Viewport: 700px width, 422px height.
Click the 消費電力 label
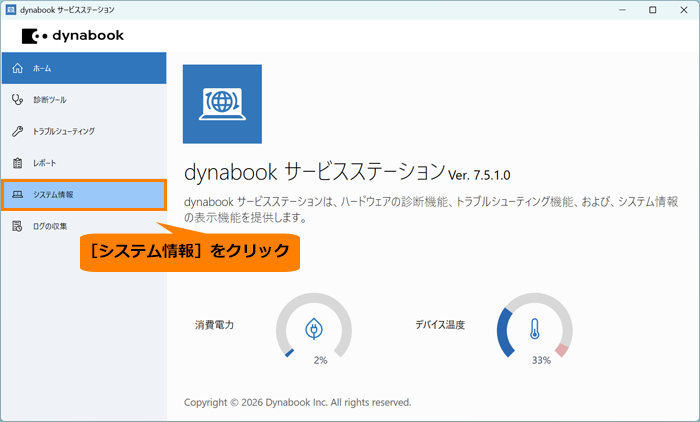pos(214,325)
